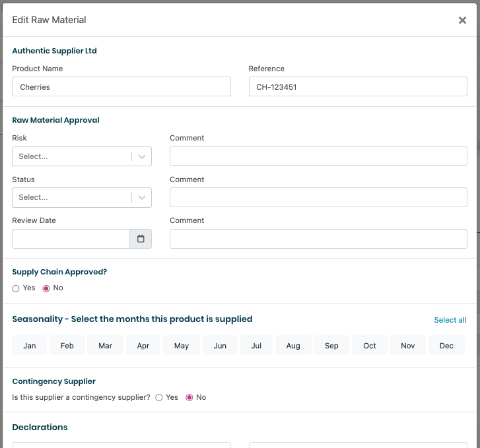The image size is (480, 448).
Task: Choose Yes for contingency supplier
Action: click(159, 398)
